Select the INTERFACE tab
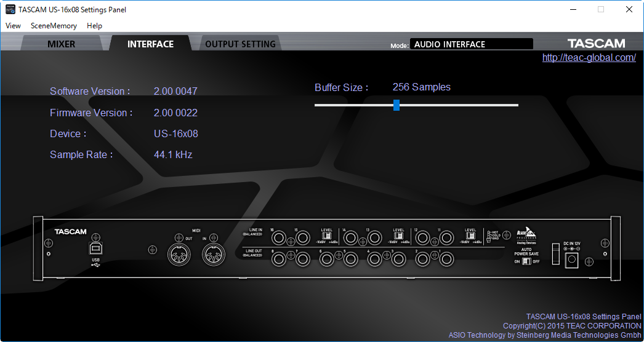 150,44
